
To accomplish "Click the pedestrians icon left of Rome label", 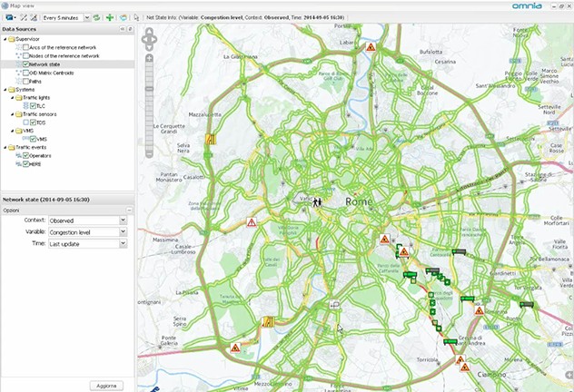I will coord(317,201).
